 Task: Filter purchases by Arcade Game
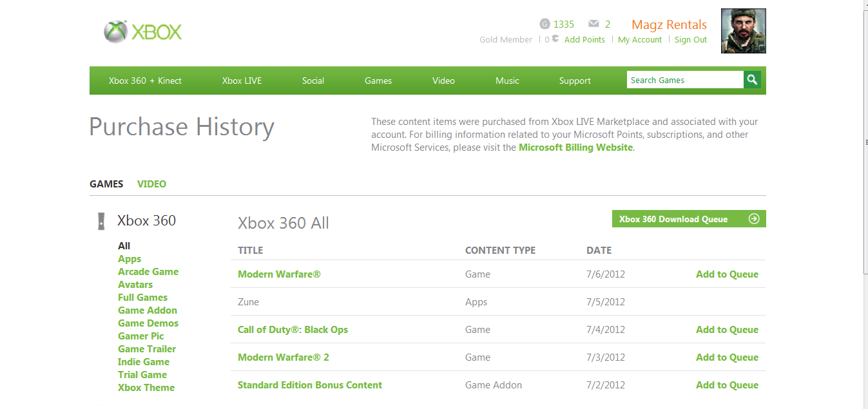(148, 272)
